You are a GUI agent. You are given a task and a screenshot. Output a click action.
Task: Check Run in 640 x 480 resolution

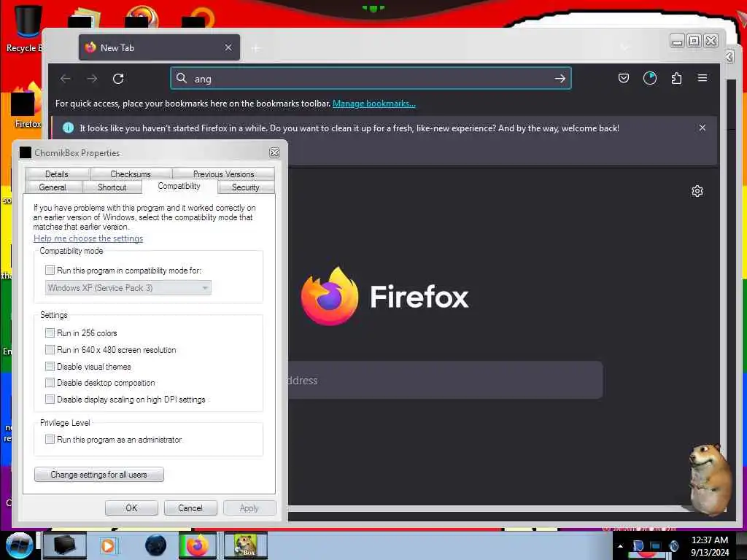(50, 349)
